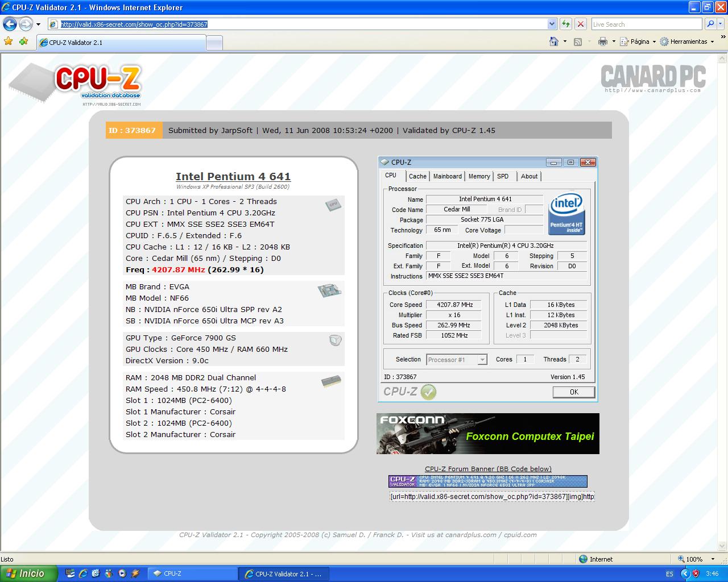Screen dimensions: 728x582
Task: Open the Favorites Center star icon
Action: pyautogui.click(x=9, y=41)
